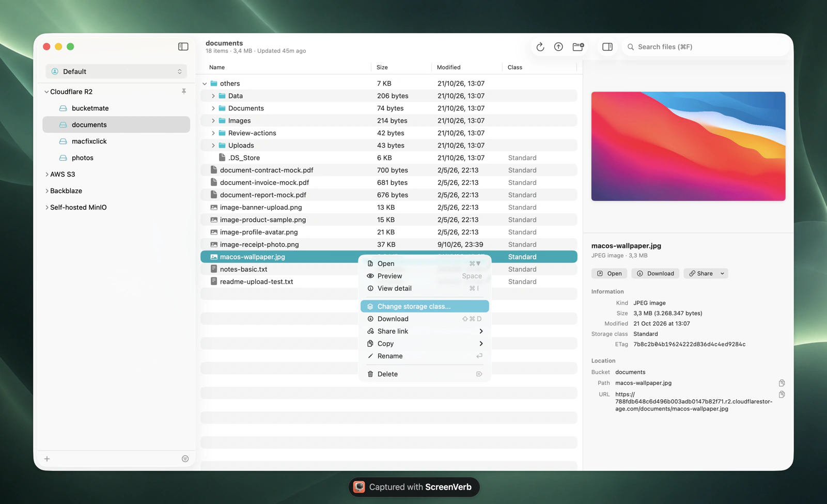
Task: Add a new connection with plus icon
Action: click(47, 459)
